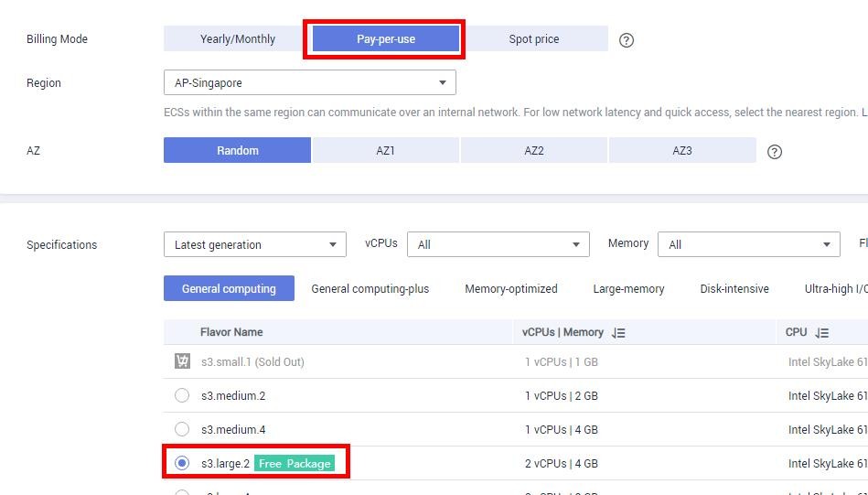Select AZ2 availability zone
868x495 pixels.
tap(534, 150)
